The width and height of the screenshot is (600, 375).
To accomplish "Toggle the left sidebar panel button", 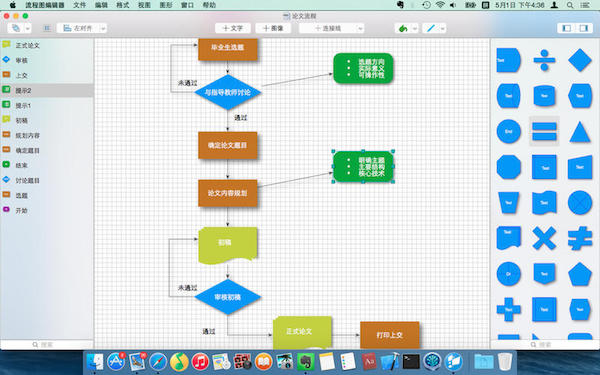I will point(567,28).
